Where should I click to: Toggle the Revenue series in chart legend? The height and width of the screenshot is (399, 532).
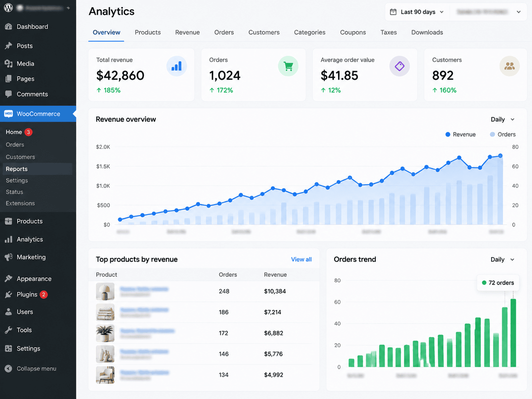pos(460,134)
